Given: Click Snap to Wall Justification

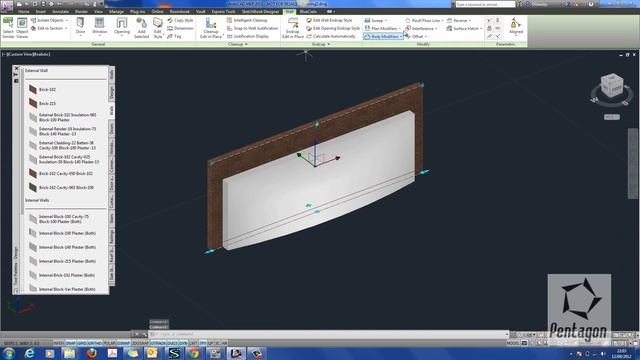Looking at the screenshot, I should (252, 28).
